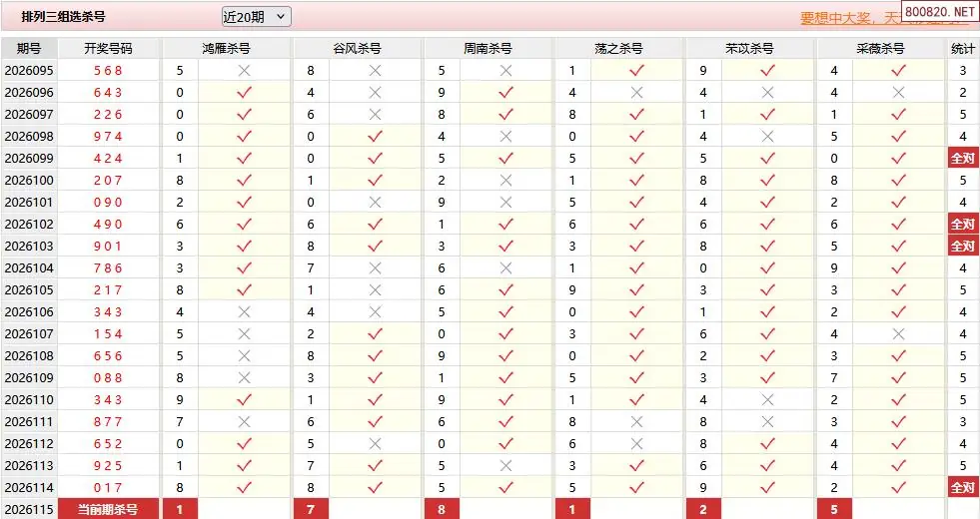Open the 近20期 period dropdown
Image resolution: width=980 pixels, height=519 pixels.
[x=257, y=17]
